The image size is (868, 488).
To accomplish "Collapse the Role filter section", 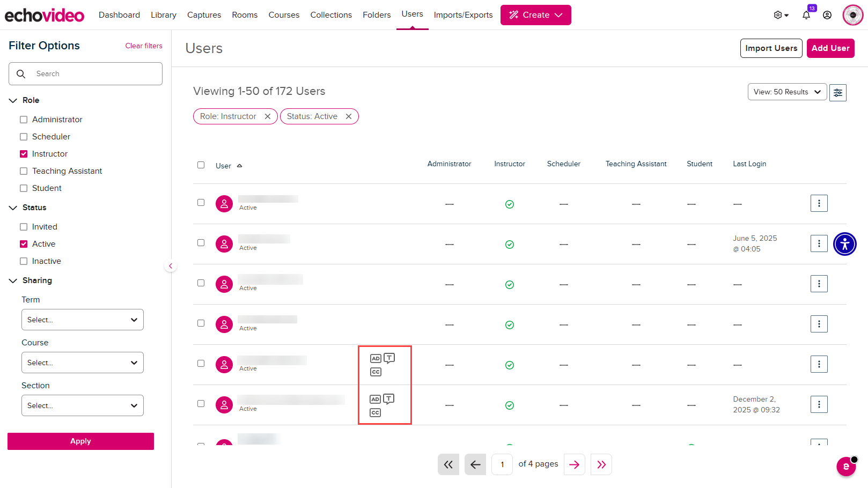I will click(13, 100).
